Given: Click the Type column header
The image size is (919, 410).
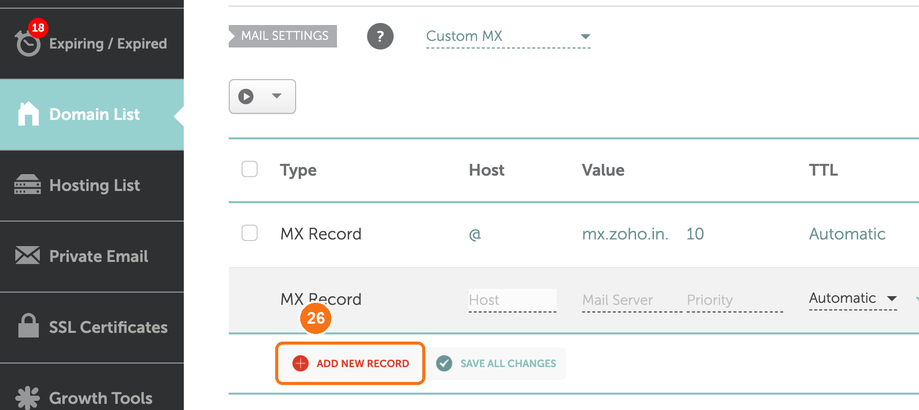Looking at the screenshot, I should 298,170.
